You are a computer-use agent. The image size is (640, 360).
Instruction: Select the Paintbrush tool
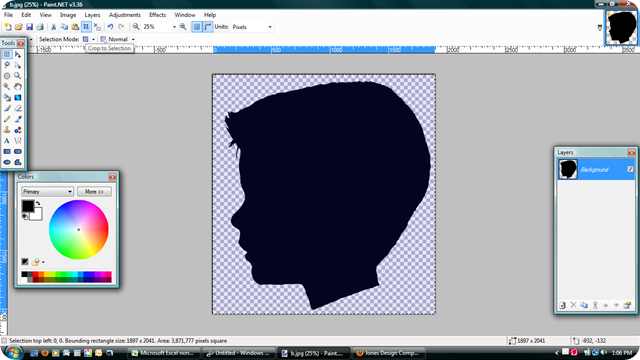click(7, 108)
